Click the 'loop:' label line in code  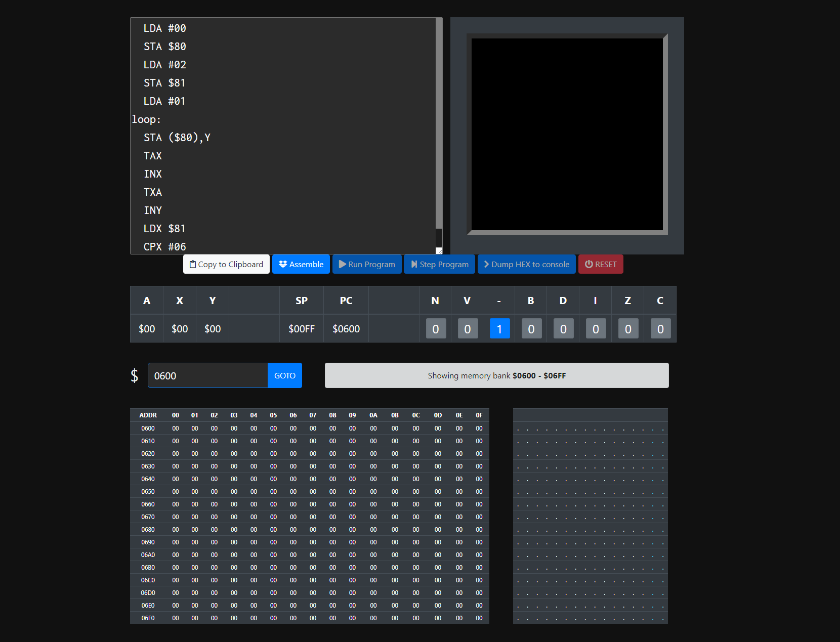(x=146, y=119)
